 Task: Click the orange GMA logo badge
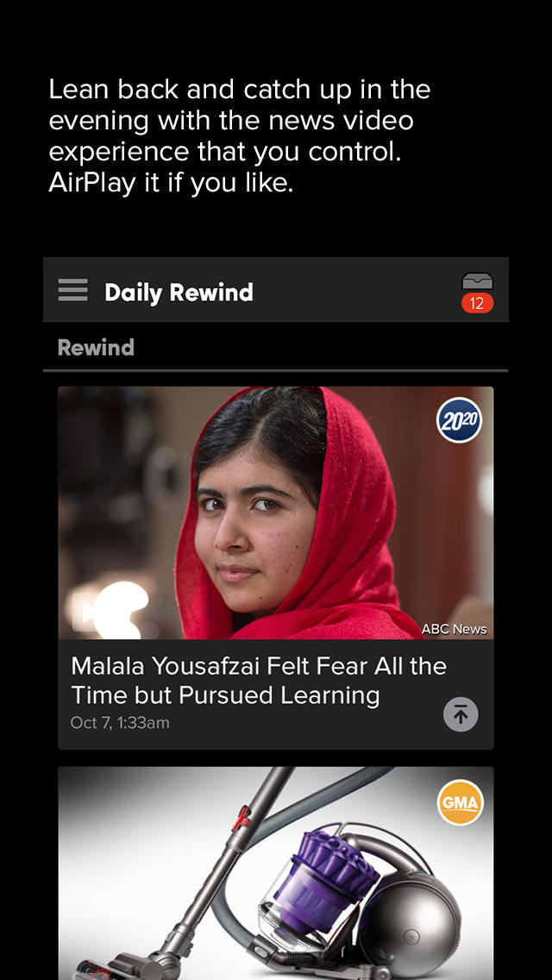(460, 802)
